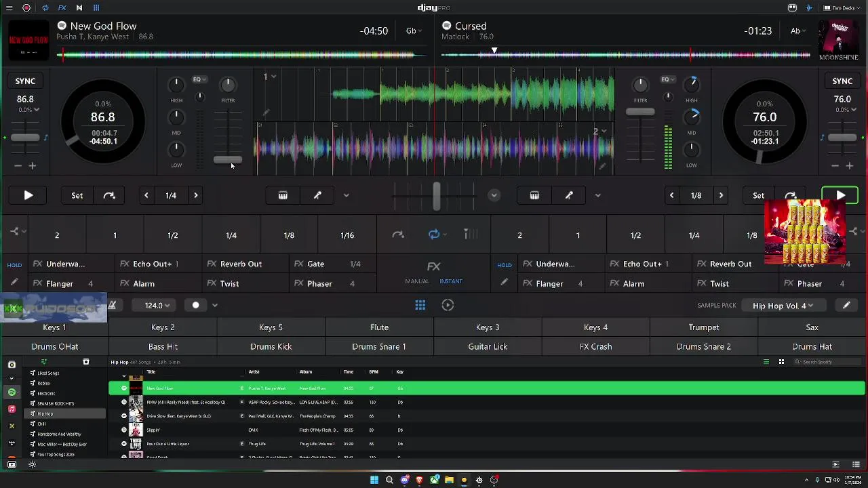The image size is (868, 488).
Task: Expand deck 2 tools dropdown arrow
Action: point(597,196)
